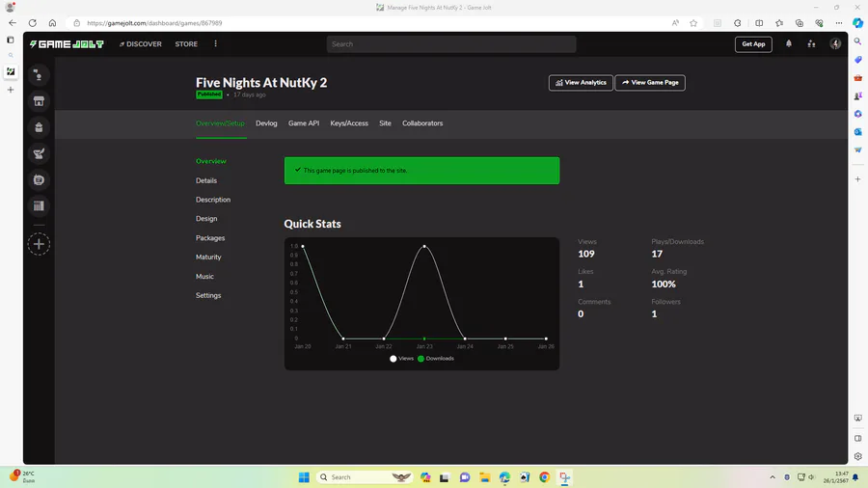Open browser vertical tabs icon
This screenshot has width=868, height=488.
tap(11, 40)
